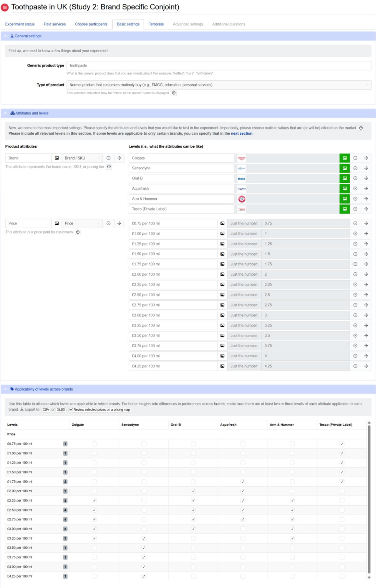Check Oral-B for £3.50 per 100 ml
The image size is (378, 588).
[193, 548]
